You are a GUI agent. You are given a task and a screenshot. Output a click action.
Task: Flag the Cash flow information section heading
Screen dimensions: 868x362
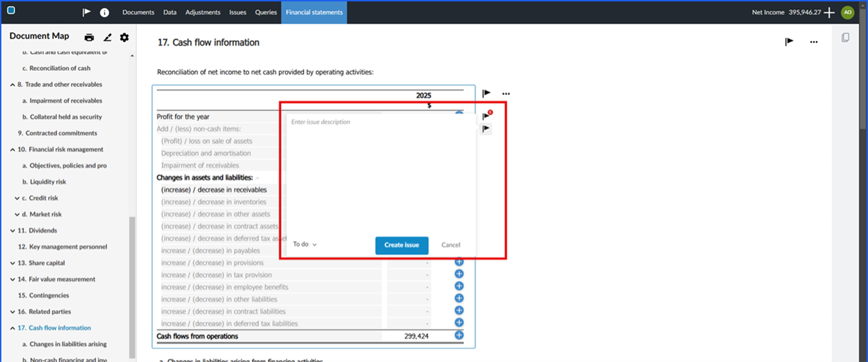click(x=789, y=42)
